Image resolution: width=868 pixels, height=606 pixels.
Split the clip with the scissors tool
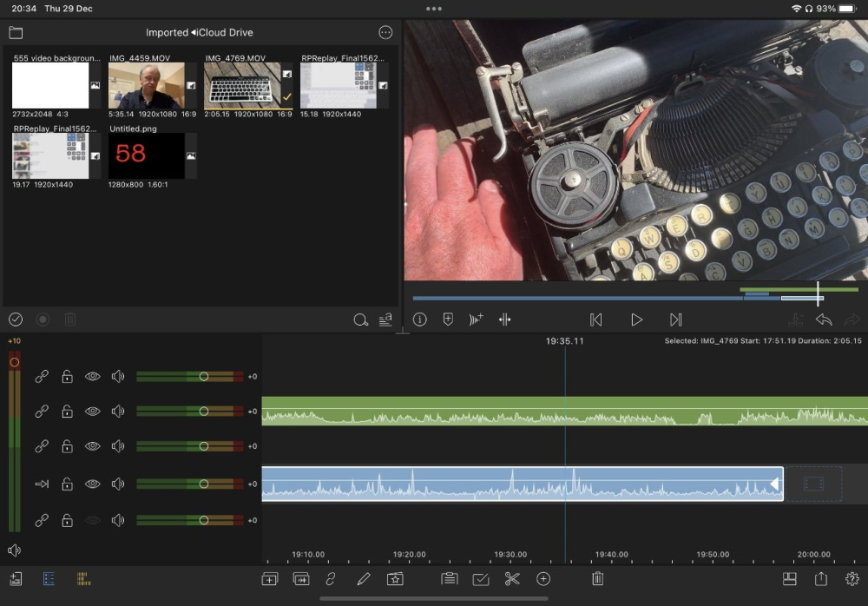point(512,579)
